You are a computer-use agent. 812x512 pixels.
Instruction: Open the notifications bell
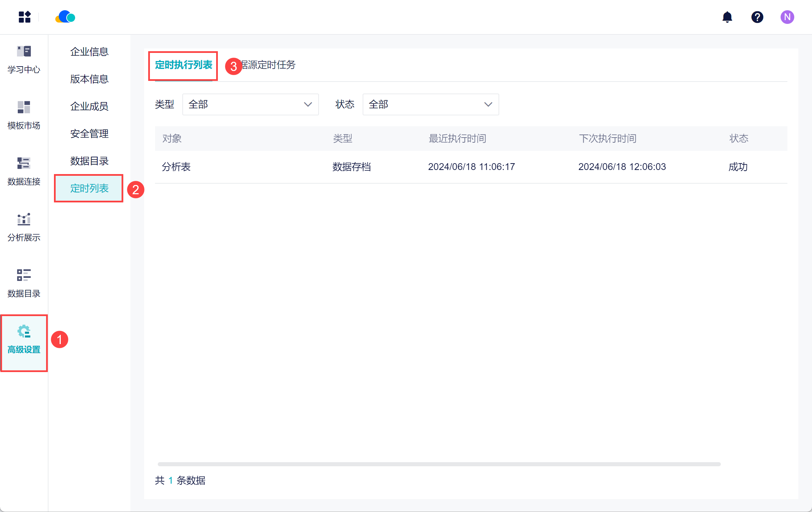click(727, 17)
